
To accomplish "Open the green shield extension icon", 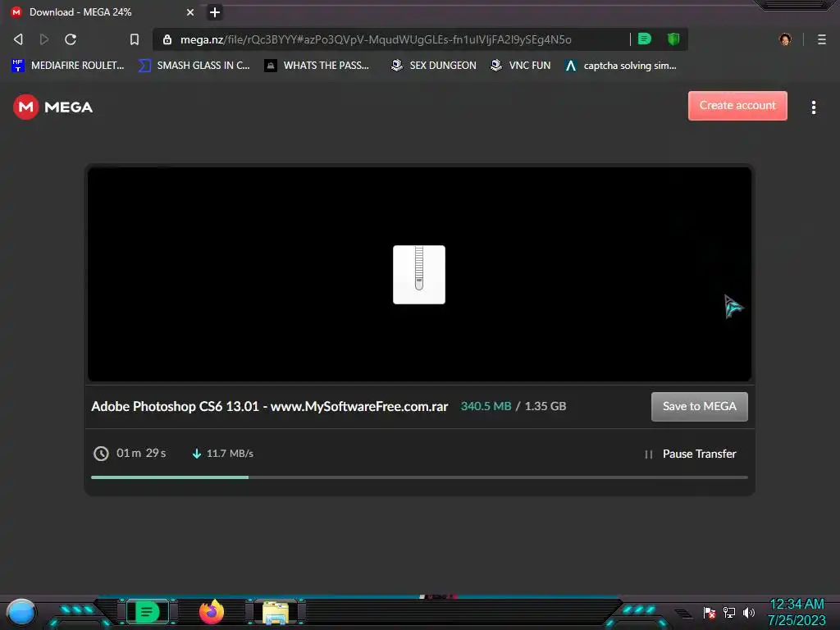I will 673,39.
